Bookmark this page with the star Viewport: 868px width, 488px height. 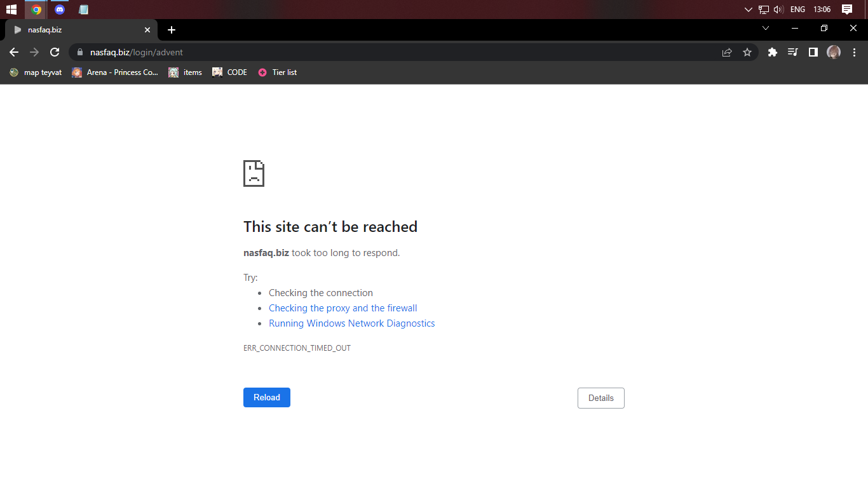click(747, 52)
